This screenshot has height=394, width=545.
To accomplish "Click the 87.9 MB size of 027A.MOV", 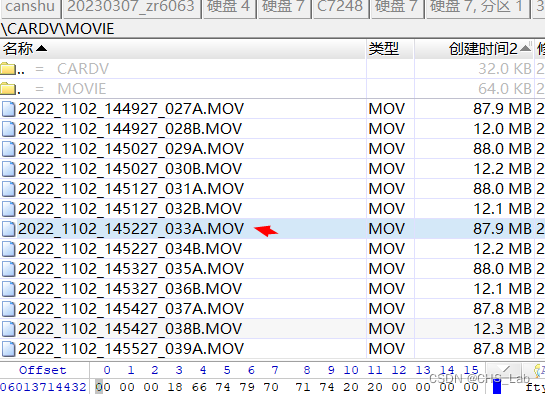I will coord(502,109).
